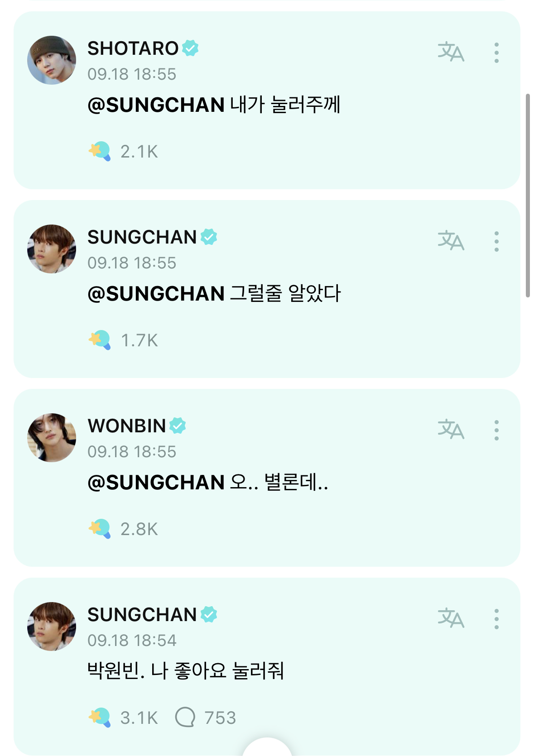This screenshot has width=534, height=756.
Task: Like SHOTARO's comment with 2.1K likes
Action: (x=100, y=151)
